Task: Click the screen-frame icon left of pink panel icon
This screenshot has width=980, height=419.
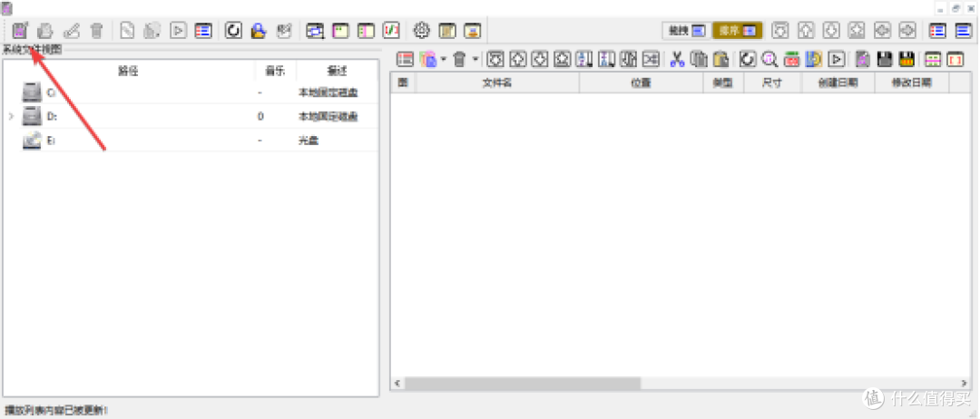Action: [316, 30]
